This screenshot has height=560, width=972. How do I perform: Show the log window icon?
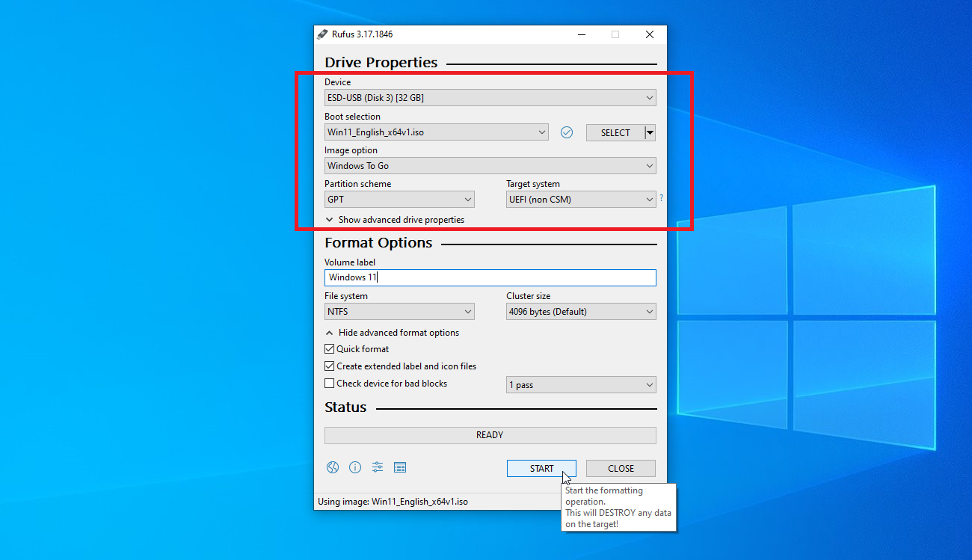[x=400, y=467]
